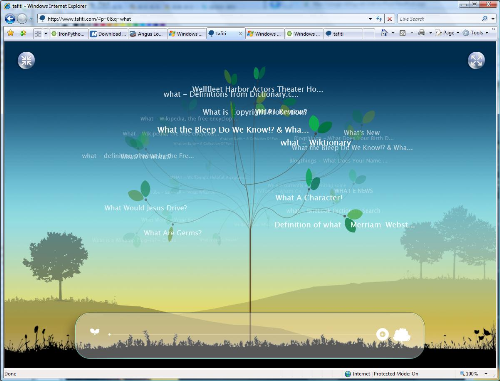Screen dimensions: 500x381
Task: Click the Feeds toolbar icon
Action: pyautogui.click(x=403, y=33)
